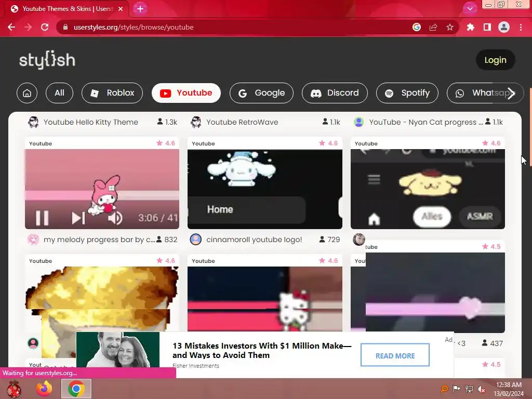Open the pixelated muffin style thumbnail
Image resolution: width=532 pixels, height=399 pixels.
(x=102, y=299)
